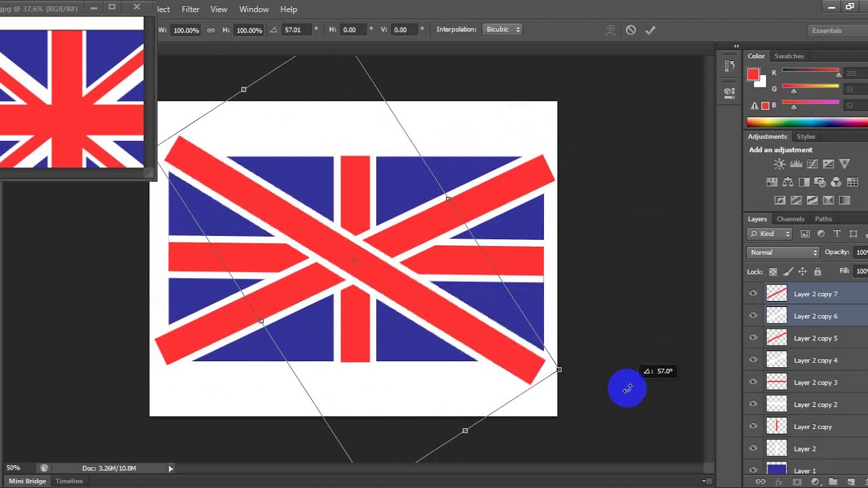Toggle the pixel layers filter in Layers panel
868x488 pixels.
(x=805, y=234)
